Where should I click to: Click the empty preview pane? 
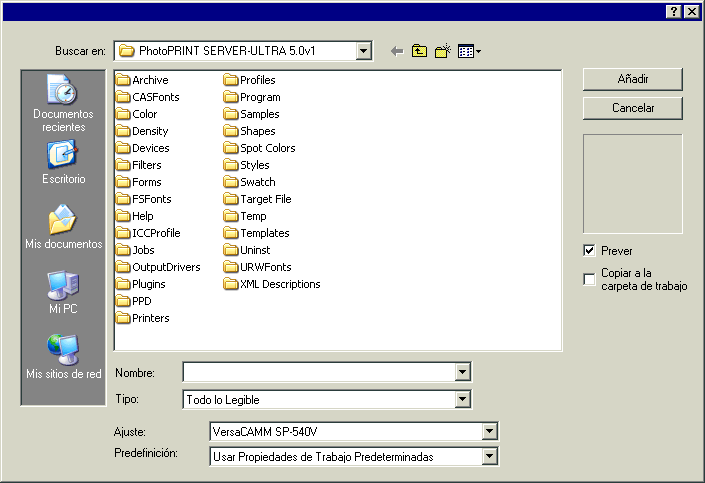633,183
